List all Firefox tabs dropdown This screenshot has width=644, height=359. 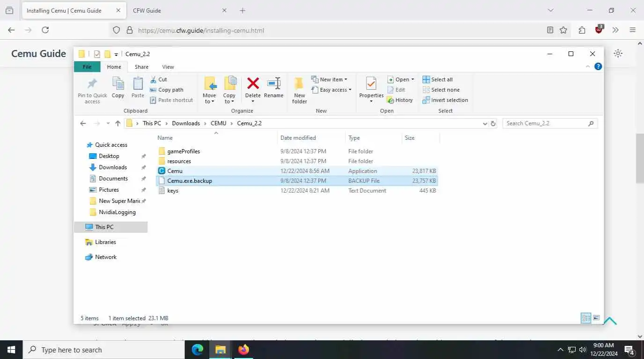550,10
